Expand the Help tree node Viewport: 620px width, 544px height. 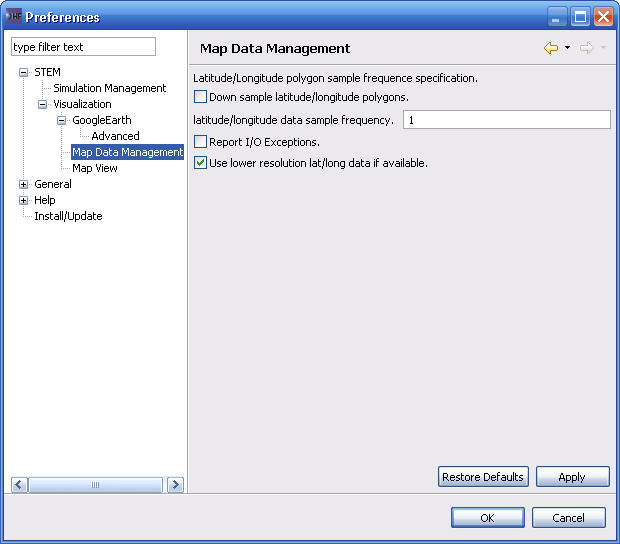[24, 200]
